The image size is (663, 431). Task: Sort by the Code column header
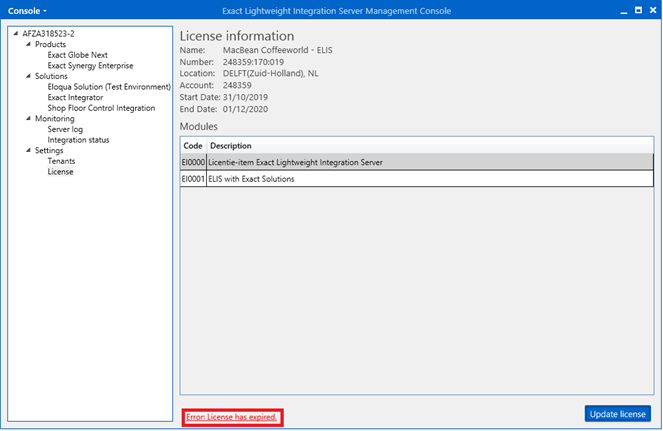(x=193, y=145)
